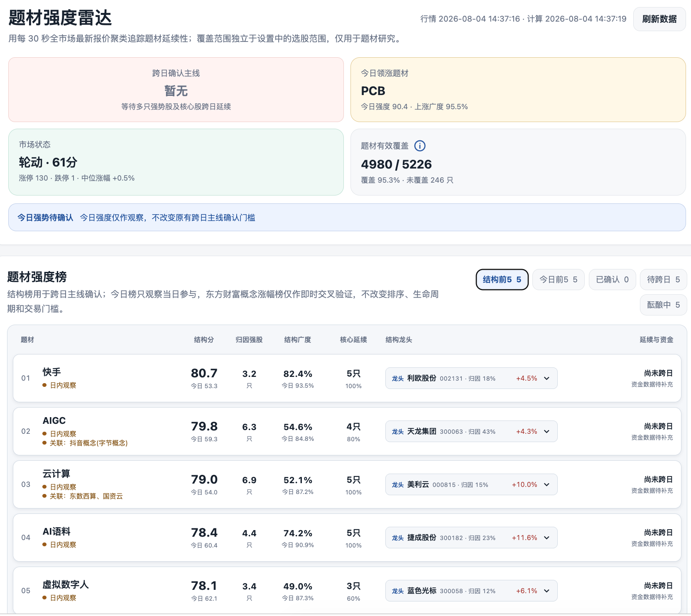Click the 82.4% breadth value for 快手
The height and width of the screenshot is (616, 691).
point(298,374)
